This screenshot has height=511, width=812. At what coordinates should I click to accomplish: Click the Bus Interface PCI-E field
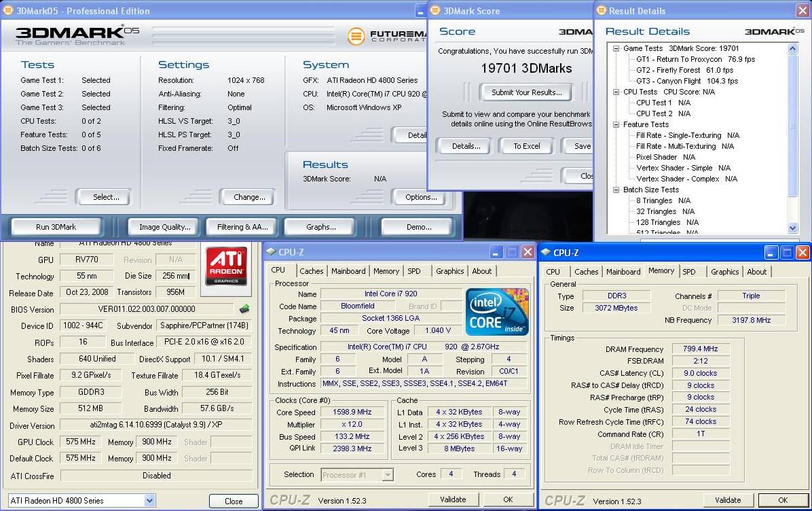point(204,342)
